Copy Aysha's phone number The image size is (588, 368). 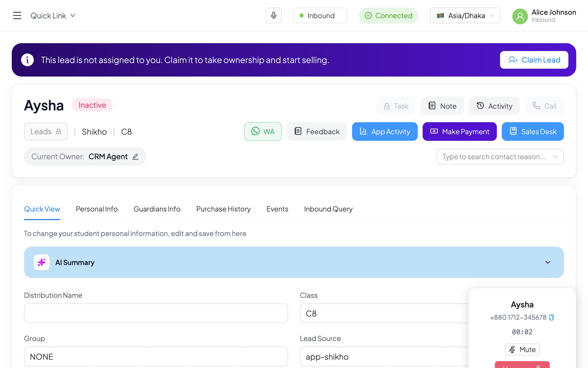(x=551, y=317)
